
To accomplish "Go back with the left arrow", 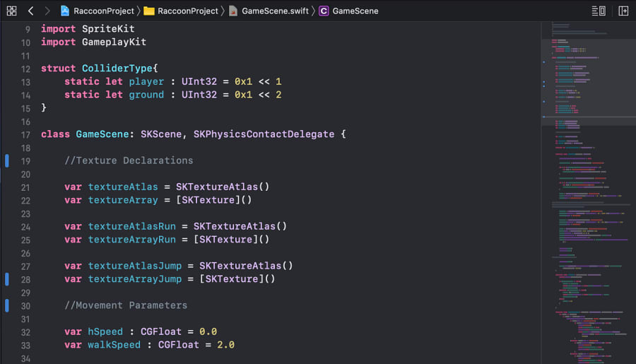I will pyautogui.click(x=31, y=11).
